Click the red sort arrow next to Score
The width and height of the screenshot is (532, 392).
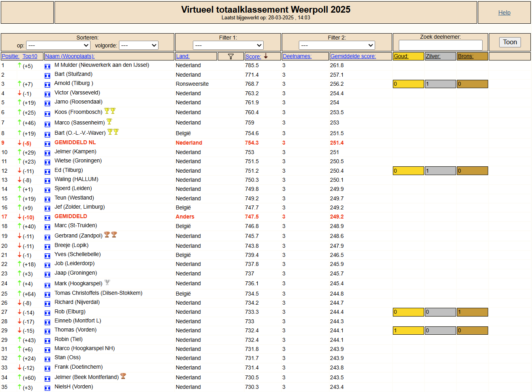266,56
